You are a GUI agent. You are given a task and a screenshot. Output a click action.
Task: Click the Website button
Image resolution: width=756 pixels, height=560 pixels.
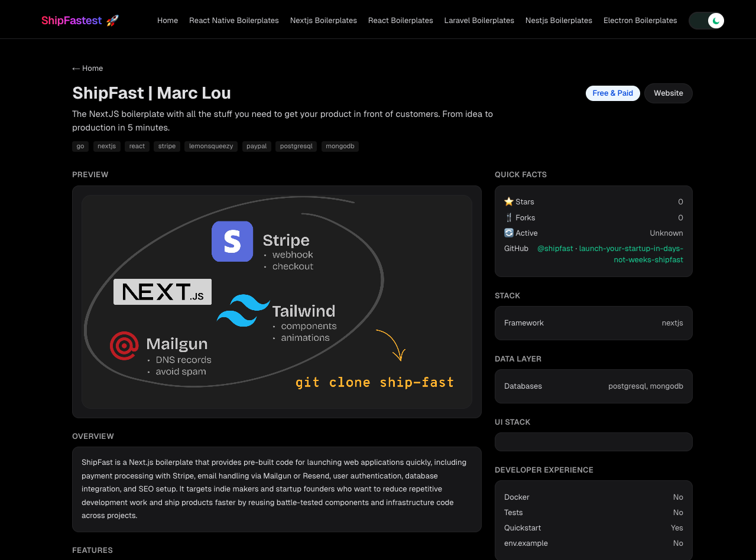668,93
